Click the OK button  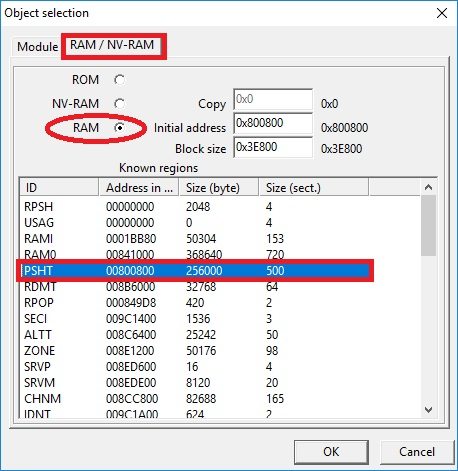(331, 452)
